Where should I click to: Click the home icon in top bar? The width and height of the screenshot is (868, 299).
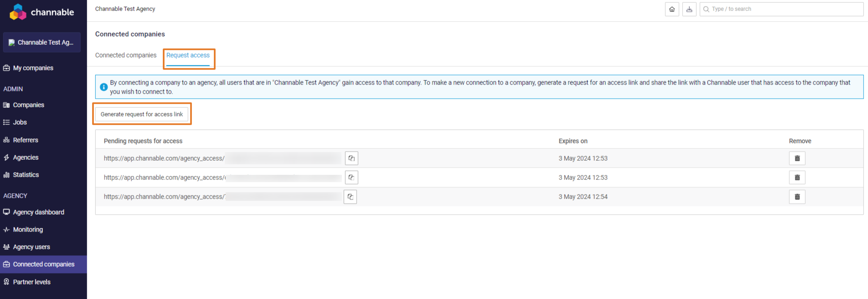click(x=672, y=9)
